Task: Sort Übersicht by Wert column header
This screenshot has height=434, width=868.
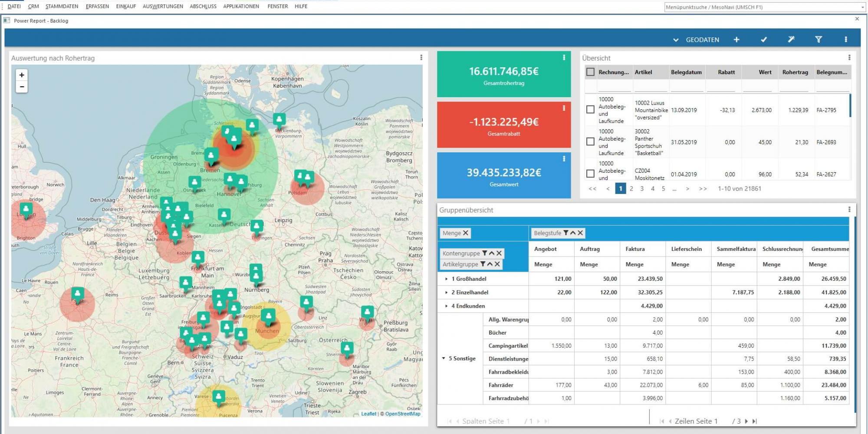Action: pos(759,72)
